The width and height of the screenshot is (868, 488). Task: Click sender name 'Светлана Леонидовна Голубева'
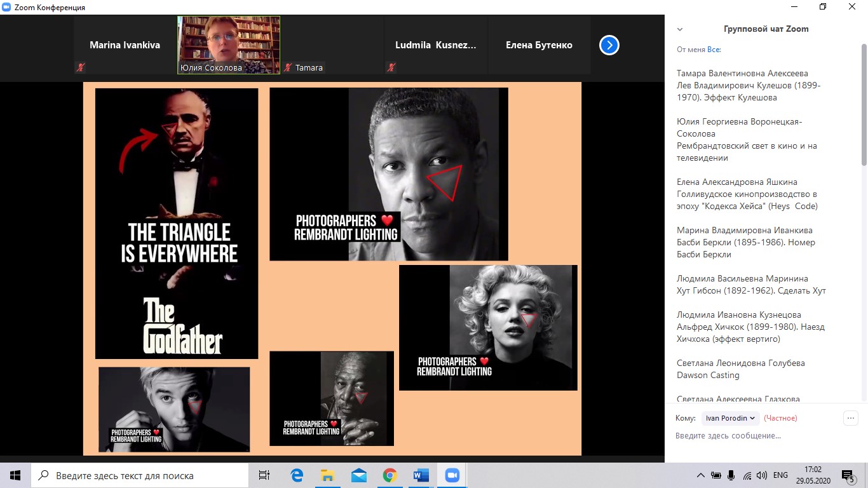[741, 363]
